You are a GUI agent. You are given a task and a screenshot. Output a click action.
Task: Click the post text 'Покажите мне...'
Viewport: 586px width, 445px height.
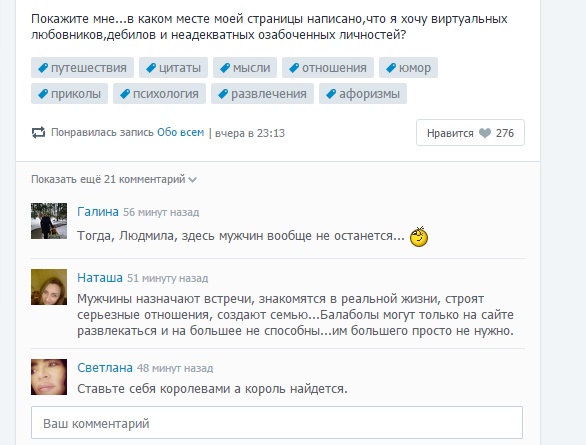click(x=269, y=27)
